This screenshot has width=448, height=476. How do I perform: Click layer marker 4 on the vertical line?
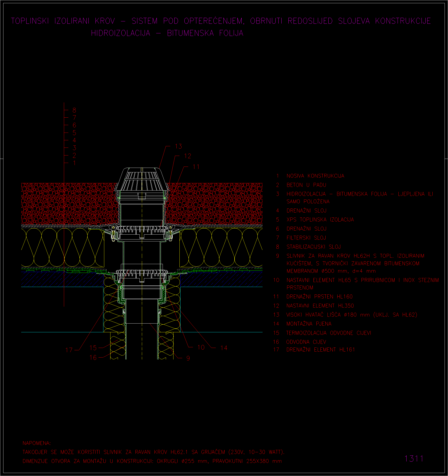click(x=74, y=140)
